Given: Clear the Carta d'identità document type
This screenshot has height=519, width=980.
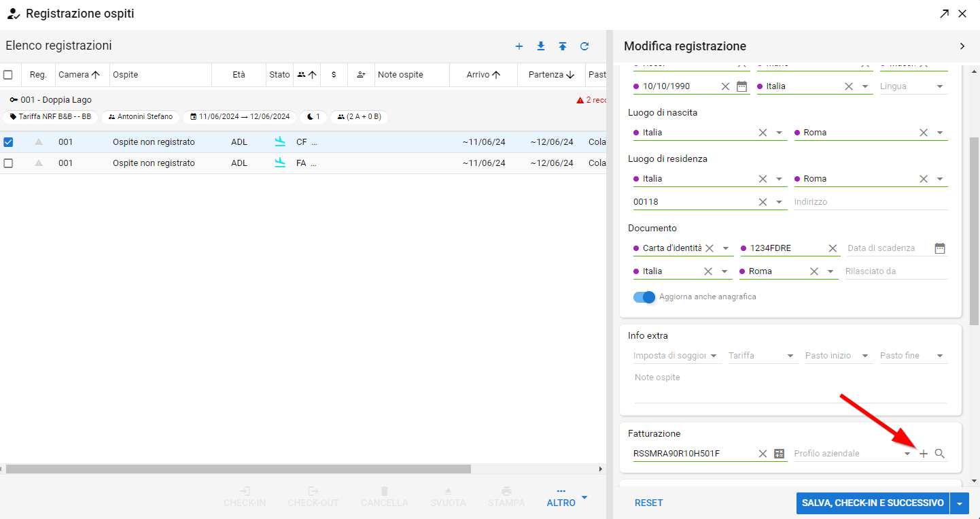Looking at the screenshot, I should click(710, 248).
